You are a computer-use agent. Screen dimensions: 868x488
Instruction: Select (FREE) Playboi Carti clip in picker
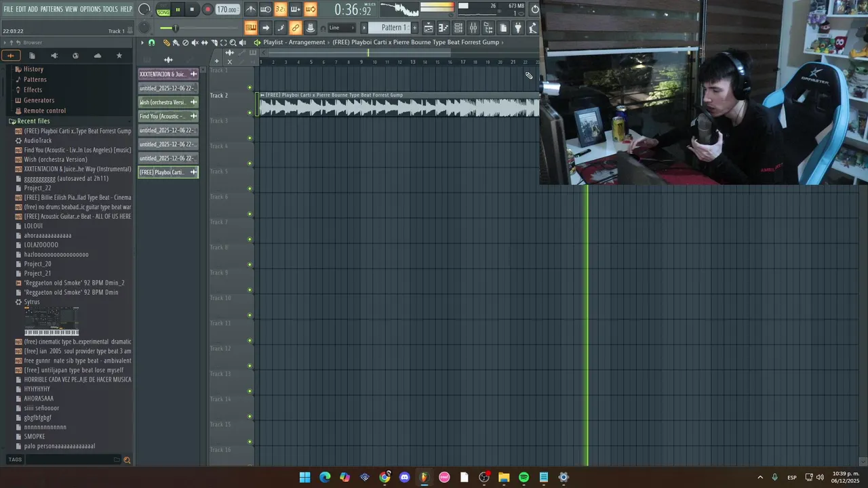[x=168, y=172]
